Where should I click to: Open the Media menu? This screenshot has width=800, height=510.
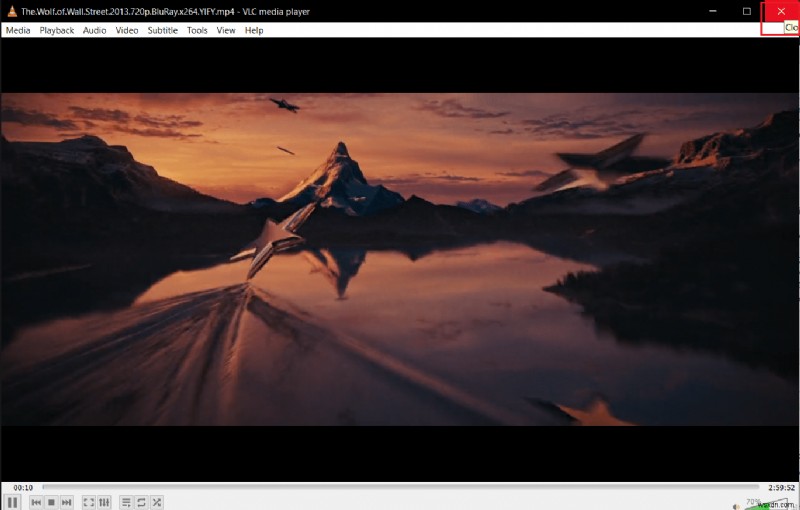tap(18, 30)
